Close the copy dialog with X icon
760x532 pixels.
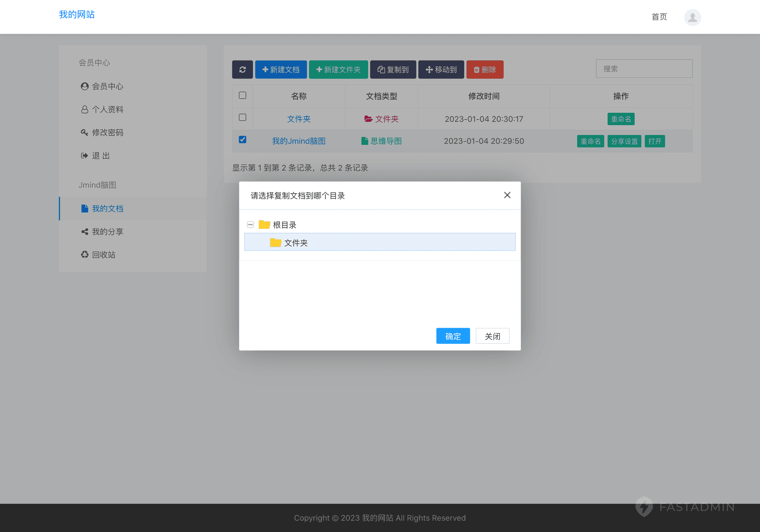coord(507,195)
